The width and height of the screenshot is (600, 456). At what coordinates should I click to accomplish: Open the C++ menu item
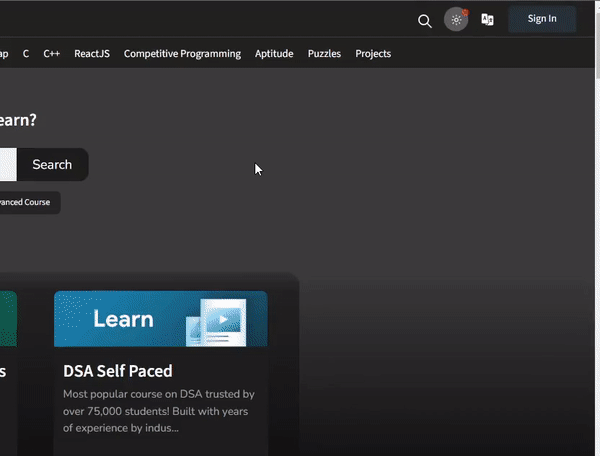(x=52, y=54)
